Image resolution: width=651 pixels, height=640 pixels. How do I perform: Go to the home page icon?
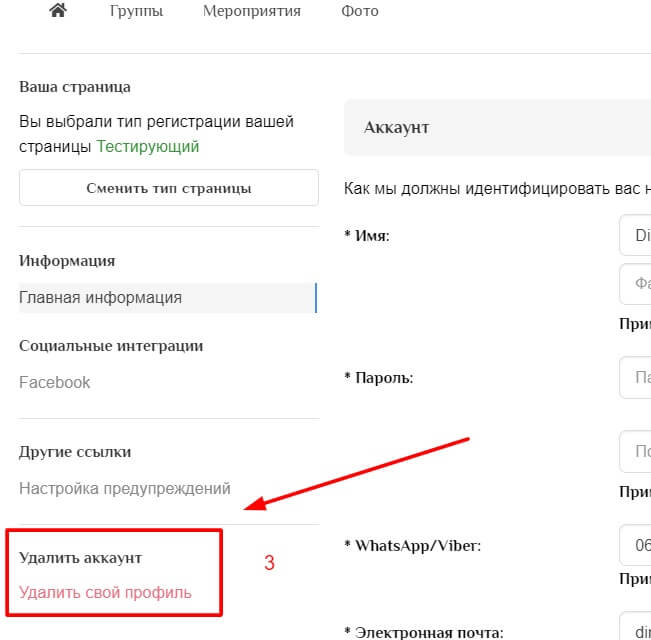tap(58, 10)
